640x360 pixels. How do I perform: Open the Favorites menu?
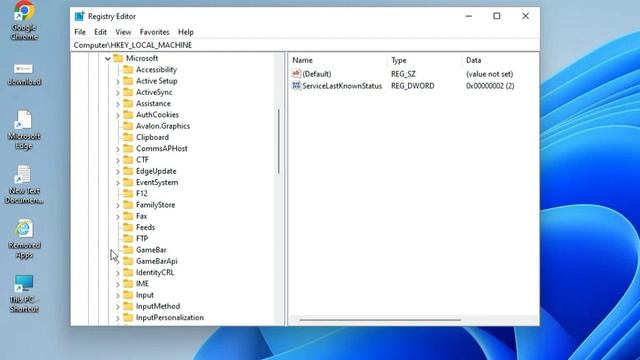(x=154, y=32)
